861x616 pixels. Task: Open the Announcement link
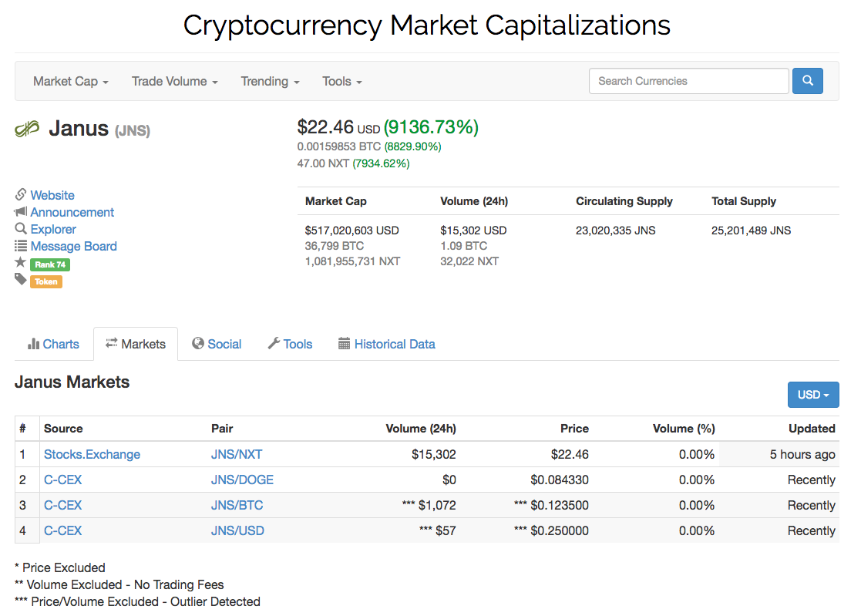72,212
